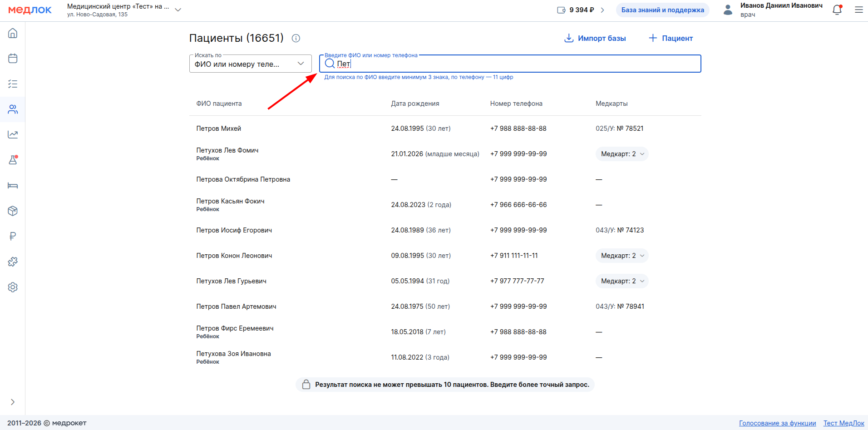Open the hamburger menu at top right

click(858, 10)
